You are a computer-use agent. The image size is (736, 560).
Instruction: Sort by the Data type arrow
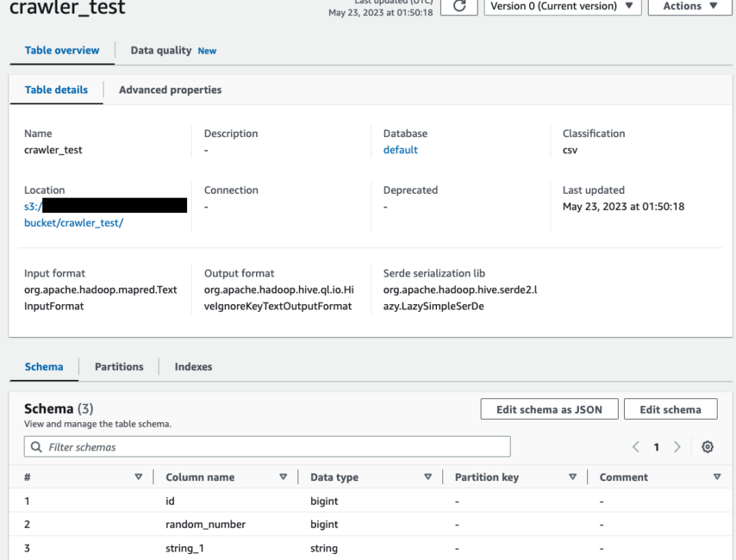[x=428, y=477]
